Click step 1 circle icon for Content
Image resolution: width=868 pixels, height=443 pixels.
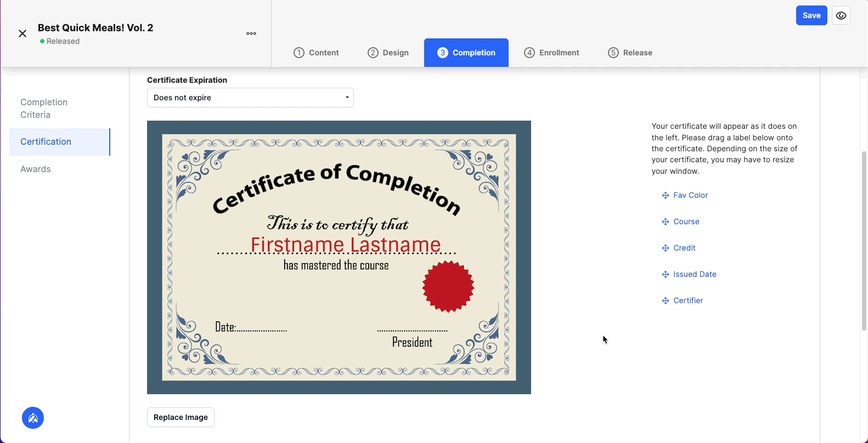pyautogui.click(x=299, y=53)
